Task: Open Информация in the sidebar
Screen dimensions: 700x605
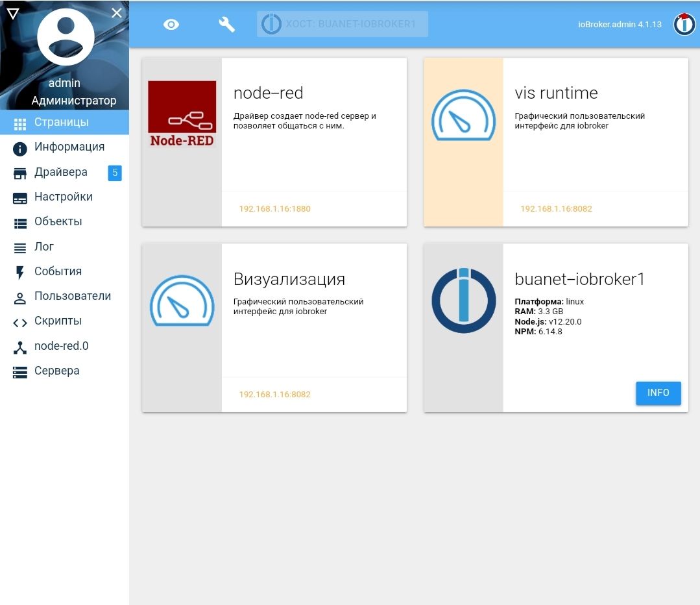Action: pos(64,147)
